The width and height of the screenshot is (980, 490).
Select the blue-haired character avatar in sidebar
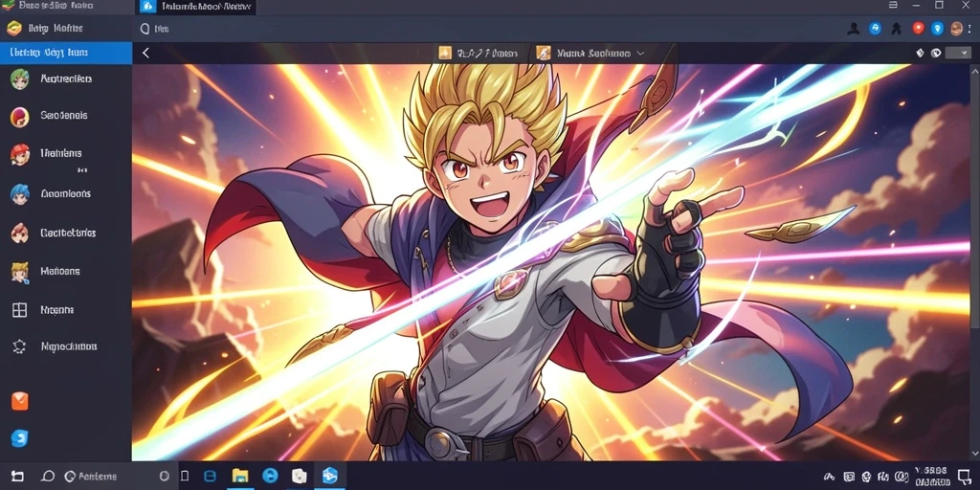(x=19, y=194)
